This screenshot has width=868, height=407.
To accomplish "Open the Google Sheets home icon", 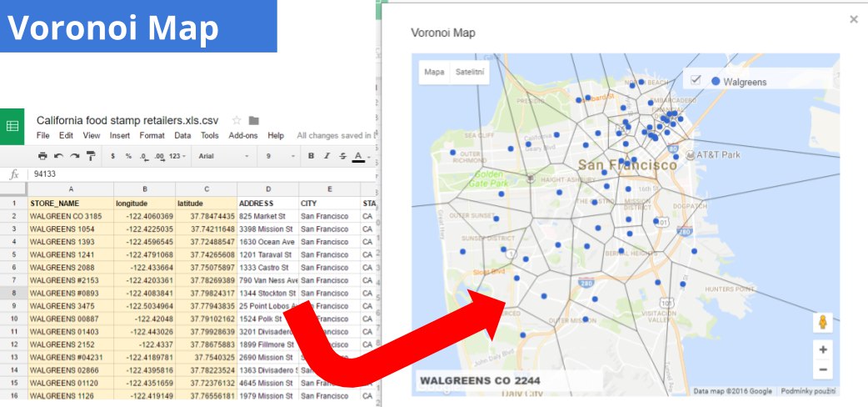I will click(x=12, y=127).
